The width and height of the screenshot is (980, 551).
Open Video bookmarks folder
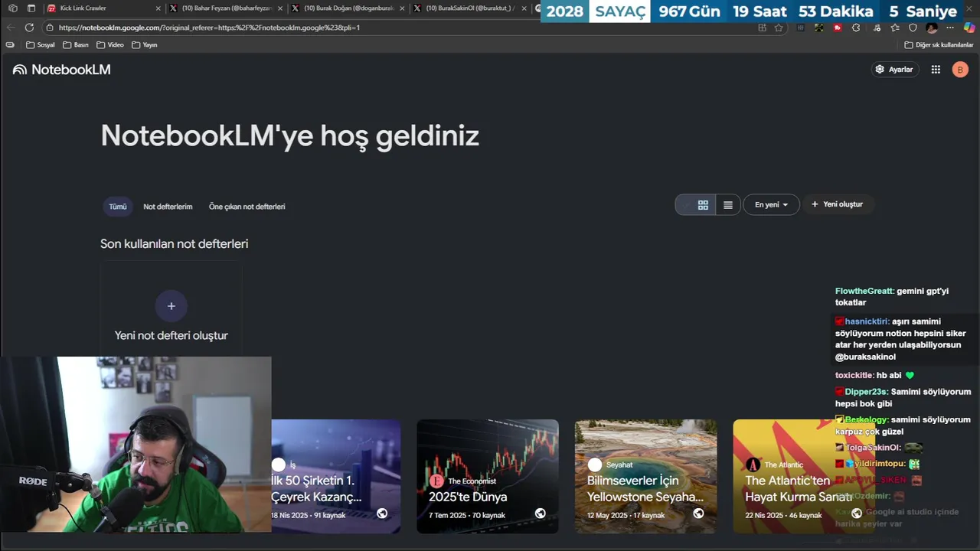[109, 45]
